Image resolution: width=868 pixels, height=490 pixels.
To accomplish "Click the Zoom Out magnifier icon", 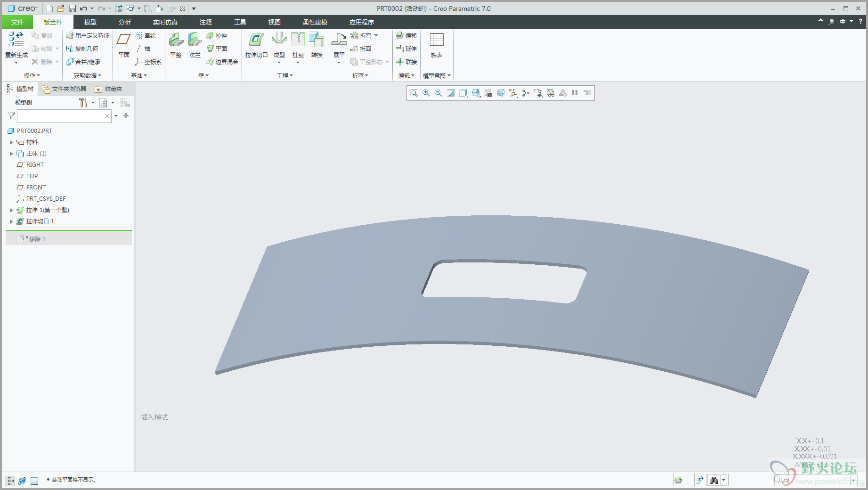I will pyautogui.click(x=438, y=93).
